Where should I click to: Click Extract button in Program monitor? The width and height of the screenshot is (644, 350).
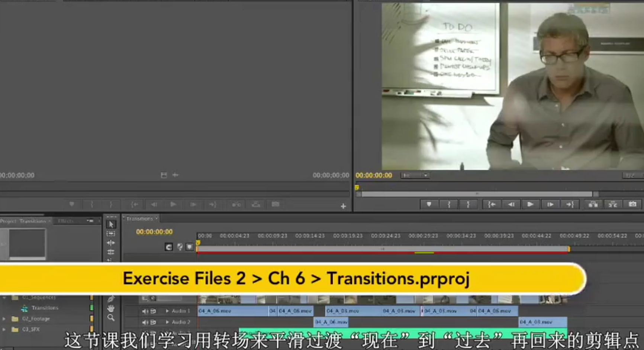pyautogui.click(x=612, y=204)
